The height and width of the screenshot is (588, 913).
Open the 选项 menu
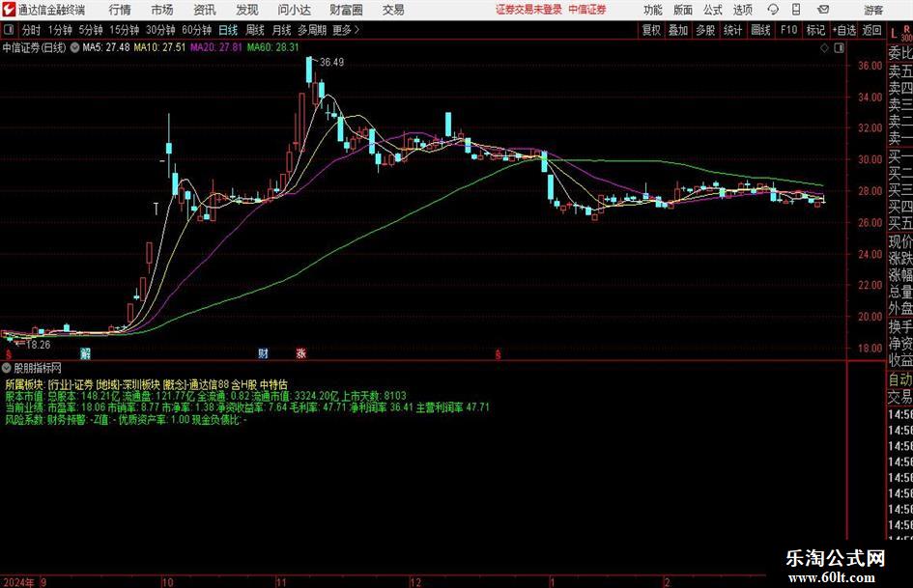coord(743,10)
